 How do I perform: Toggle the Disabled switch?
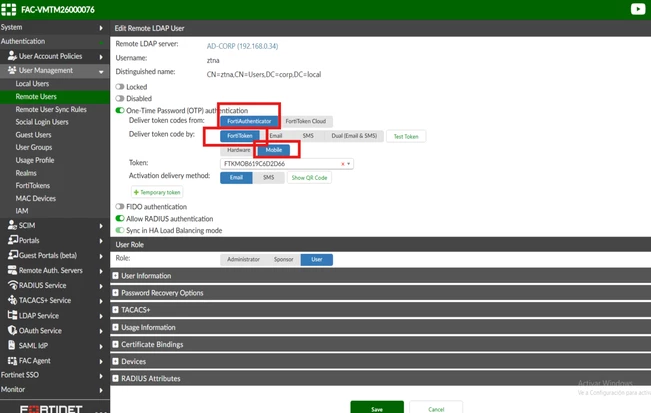tap(120, 98)
